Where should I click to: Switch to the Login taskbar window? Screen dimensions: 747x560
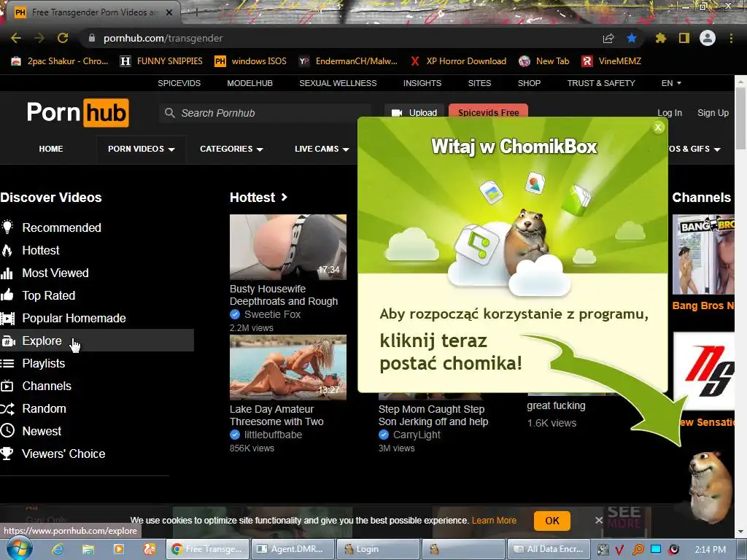378,549
